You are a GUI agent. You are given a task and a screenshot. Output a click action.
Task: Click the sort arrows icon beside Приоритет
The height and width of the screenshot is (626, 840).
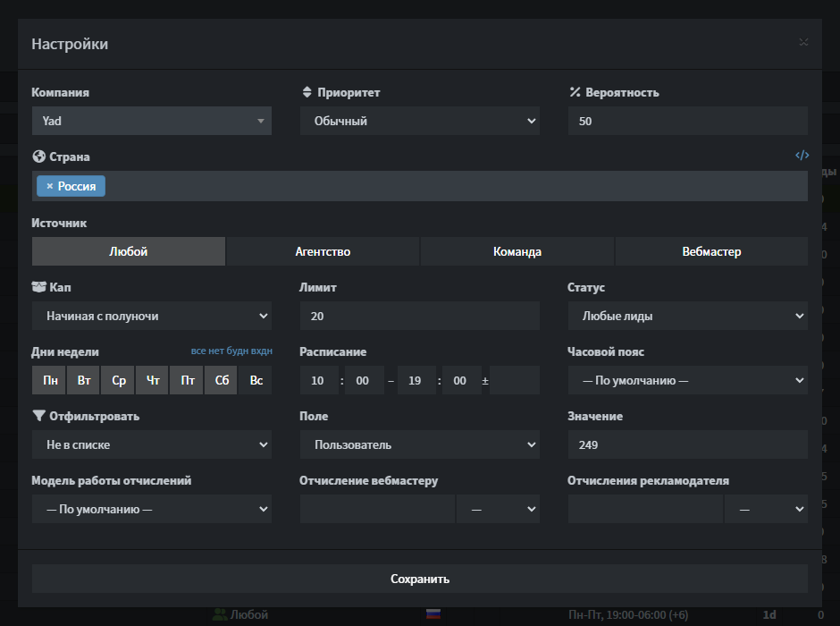(x=307, y=92)
